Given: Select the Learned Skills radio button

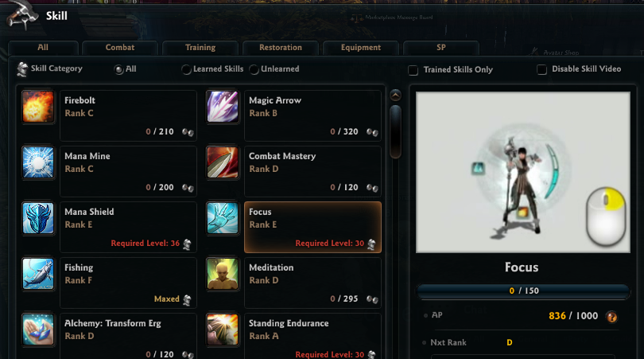Looking at the screenshot, I should pyautogui.click(x=186, y=69).
